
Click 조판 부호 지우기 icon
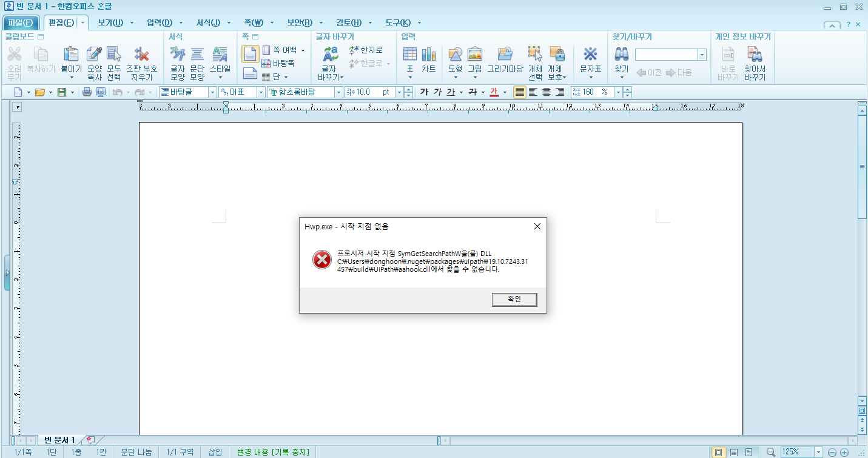[141, 55]
